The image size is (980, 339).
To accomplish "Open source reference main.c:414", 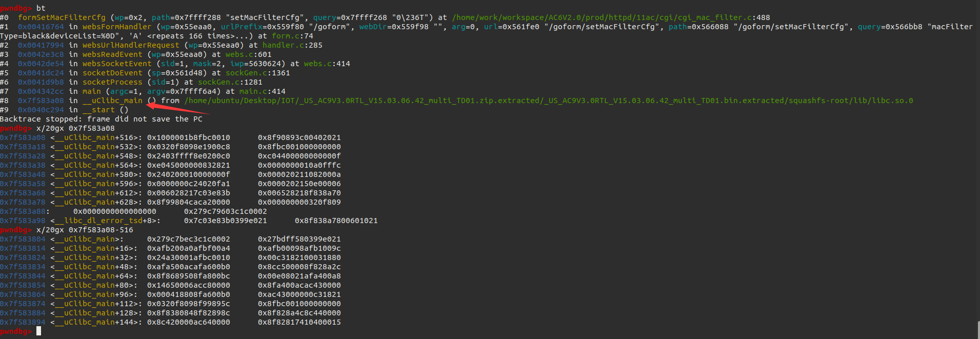I will pyautogui.click(x=262, y=91).
